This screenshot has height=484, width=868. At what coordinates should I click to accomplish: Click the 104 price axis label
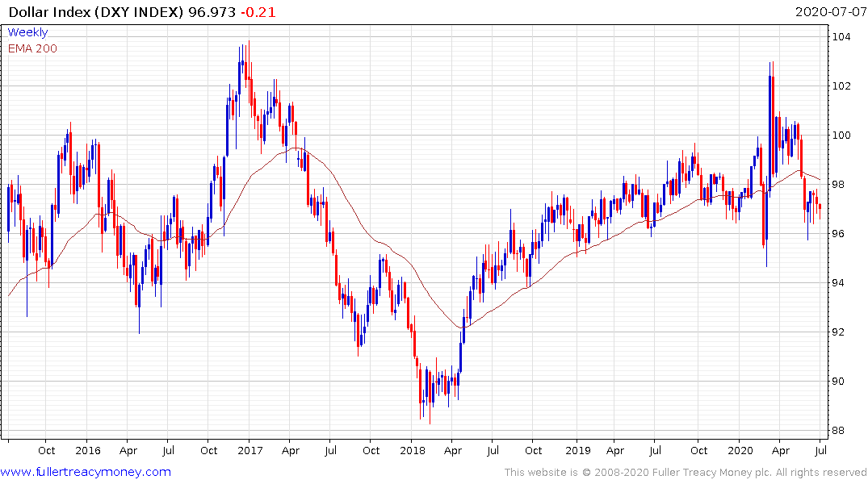[841, 37]
